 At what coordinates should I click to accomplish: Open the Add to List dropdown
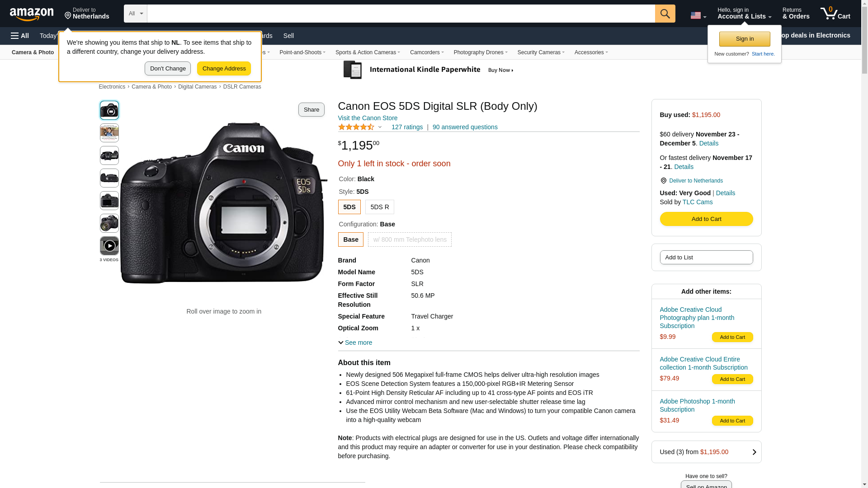pyautogui.click(x=706, y=258)
